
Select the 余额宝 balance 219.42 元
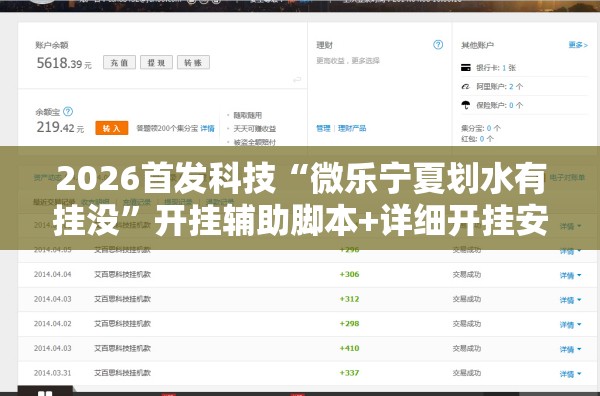coord(60,127)
